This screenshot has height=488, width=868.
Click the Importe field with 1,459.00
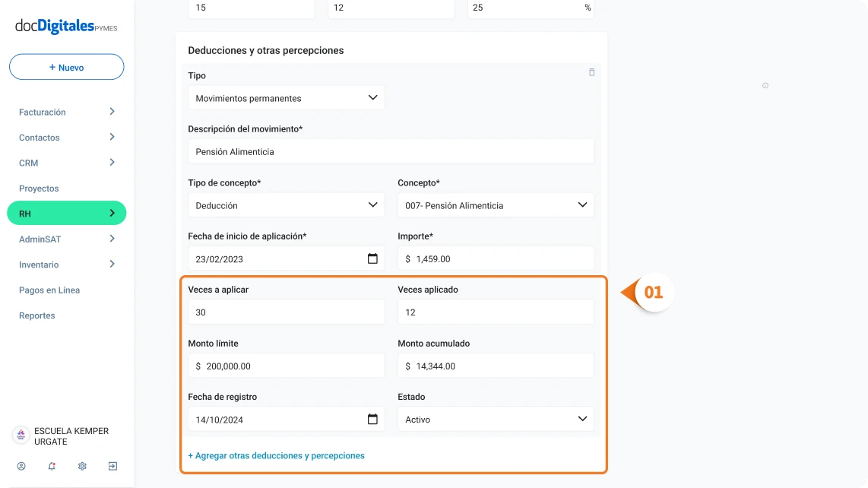click(x=496, y=258)
